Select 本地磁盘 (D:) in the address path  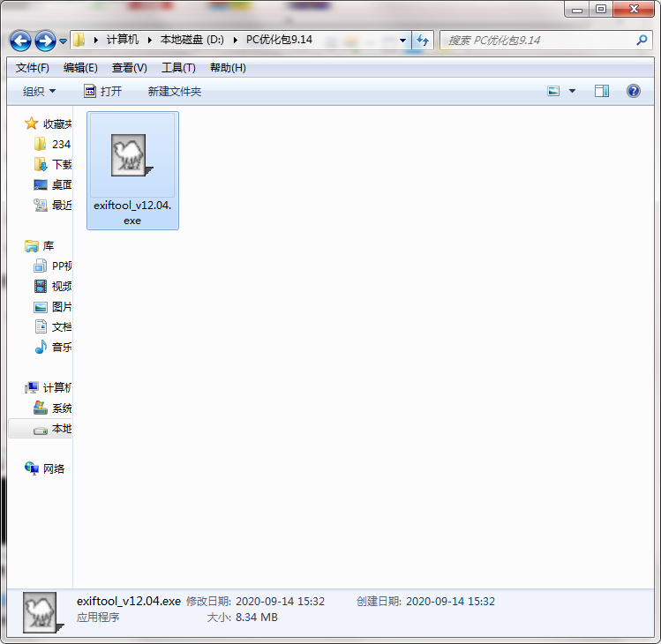tap(192, 40)
